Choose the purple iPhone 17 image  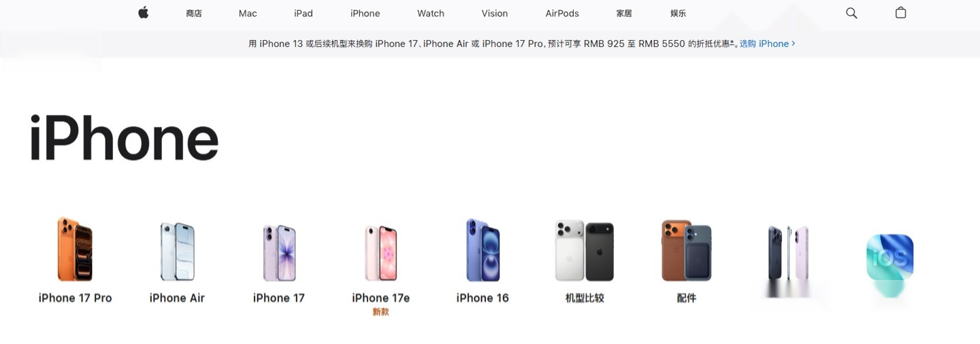click(x=279, y=253)
